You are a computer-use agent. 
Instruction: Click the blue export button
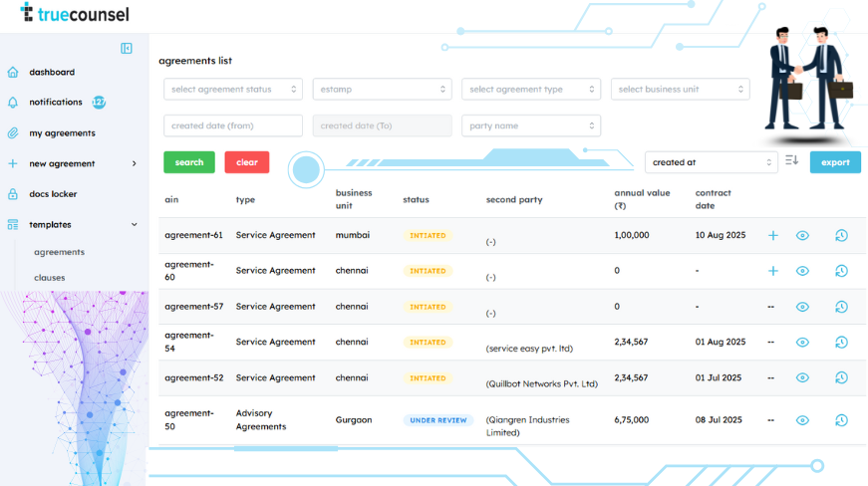click(835, 162)
